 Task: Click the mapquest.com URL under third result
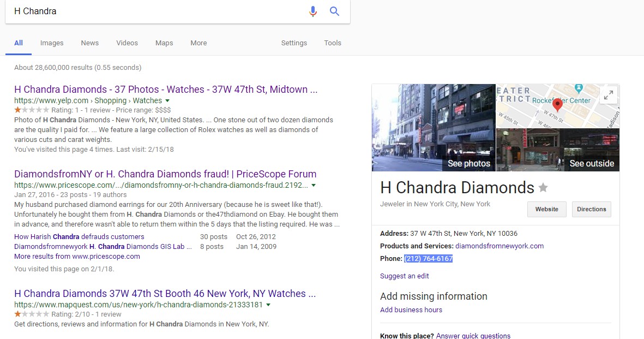138,305
